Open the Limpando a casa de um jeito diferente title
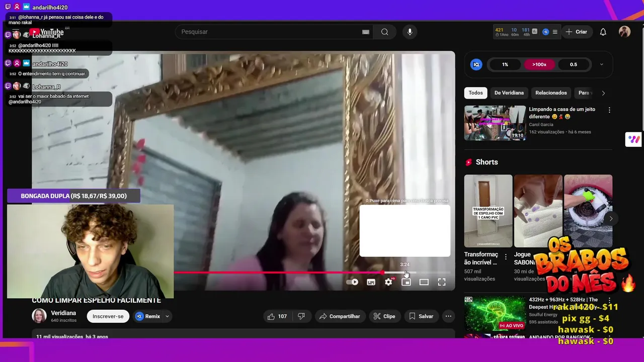The width and height of the screenshot is (644, 362). [562, 113]
